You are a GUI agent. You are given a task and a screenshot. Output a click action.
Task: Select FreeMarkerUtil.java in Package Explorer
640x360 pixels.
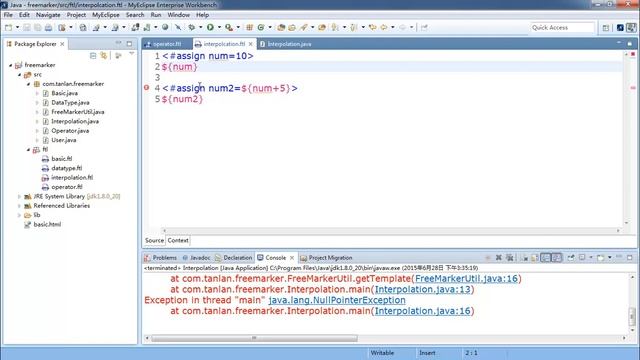78,112
